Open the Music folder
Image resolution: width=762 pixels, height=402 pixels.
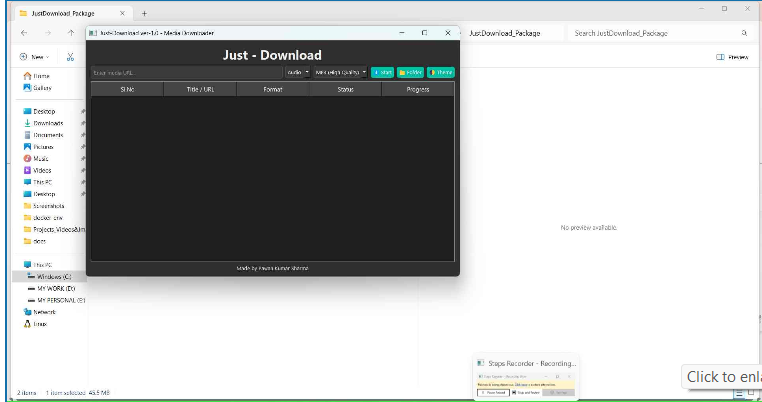pyautogui.click(x=41, y=158)
